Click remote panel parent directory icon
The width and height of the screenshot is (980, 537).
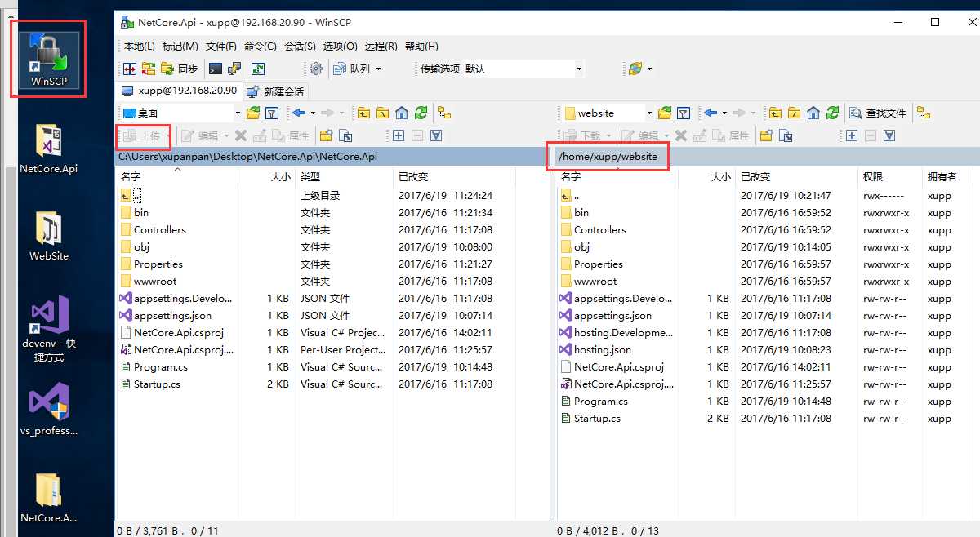tap(774, 113)
